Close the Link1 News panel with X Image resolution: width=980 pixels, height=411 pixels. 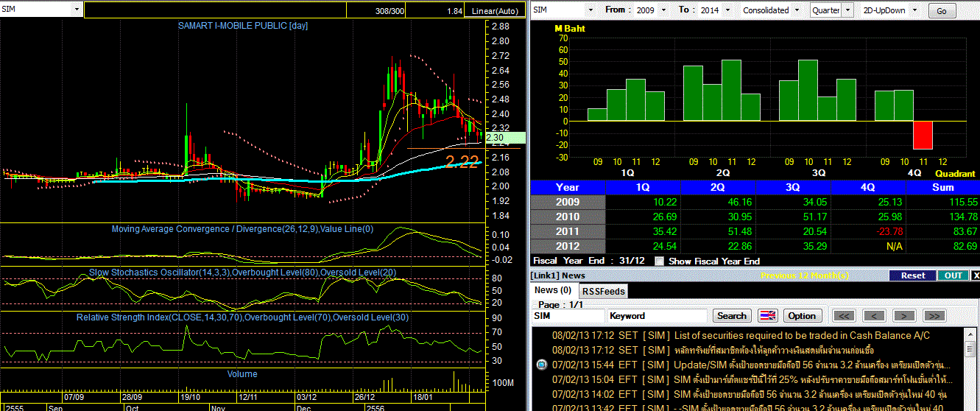tap(976, 275)
